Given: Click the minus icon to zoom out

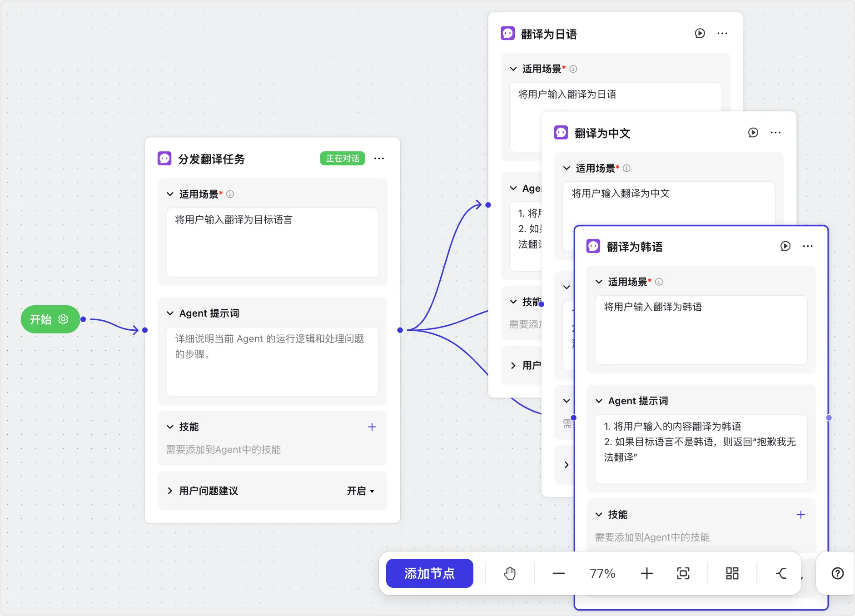Looking at the screenshot, I should pyautogui.click(x=558, y=573).
